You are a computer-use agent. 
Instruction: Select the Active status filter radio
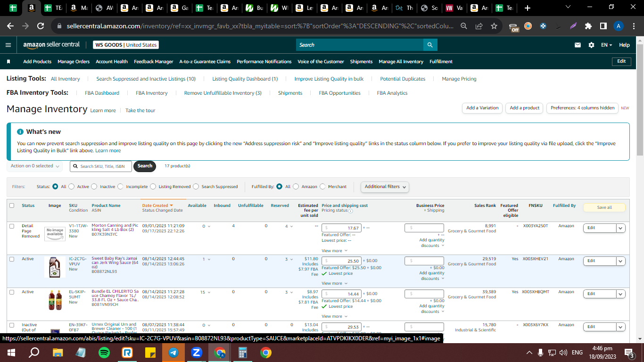pos(72,187)
